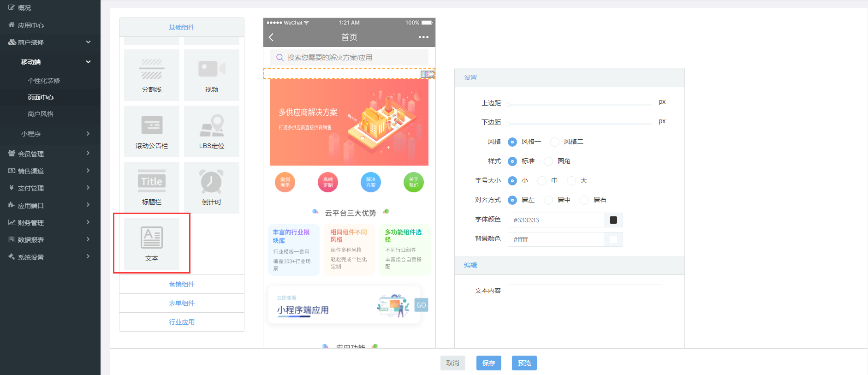Screen dimensions: 868x375
Task: Open the 字体颜色 black color swatch
Action: click(613, 220)
